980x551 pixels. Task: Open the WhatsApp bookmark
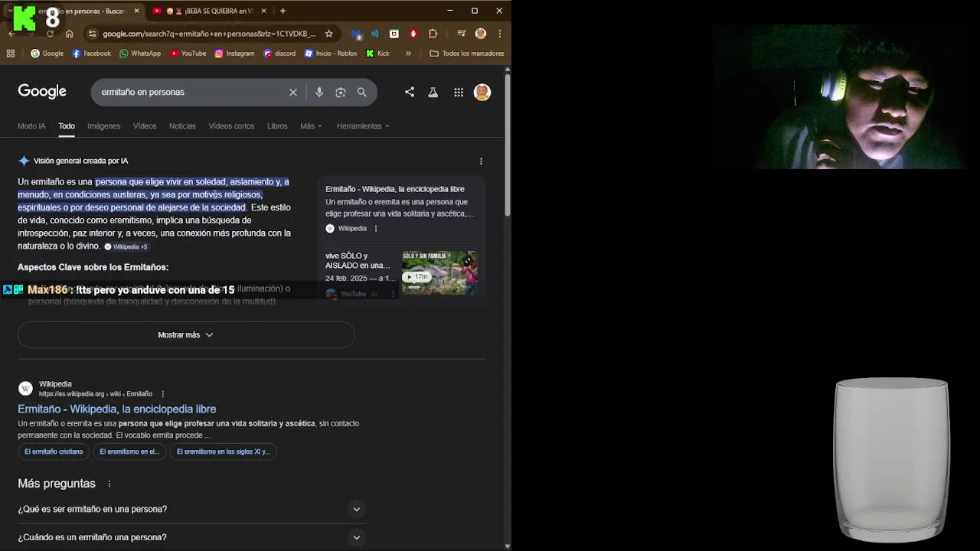[x=140, y=54]
